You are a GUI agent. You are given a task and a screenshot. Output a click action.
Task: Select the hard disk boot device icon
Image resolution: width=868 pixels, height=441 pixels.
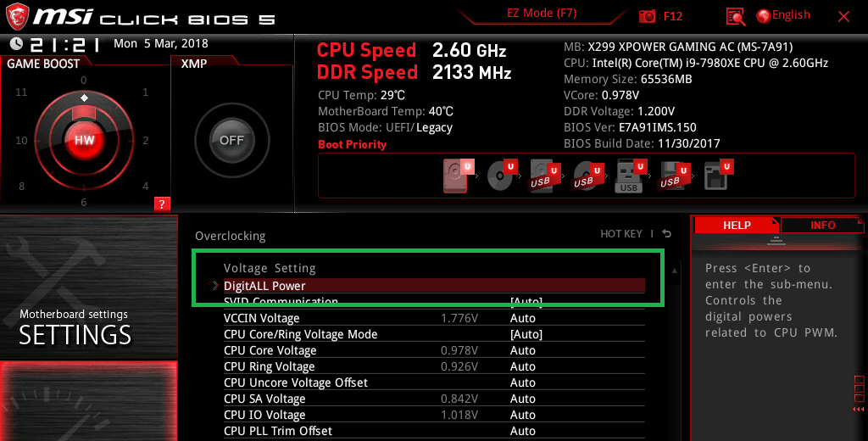point(459,175)
